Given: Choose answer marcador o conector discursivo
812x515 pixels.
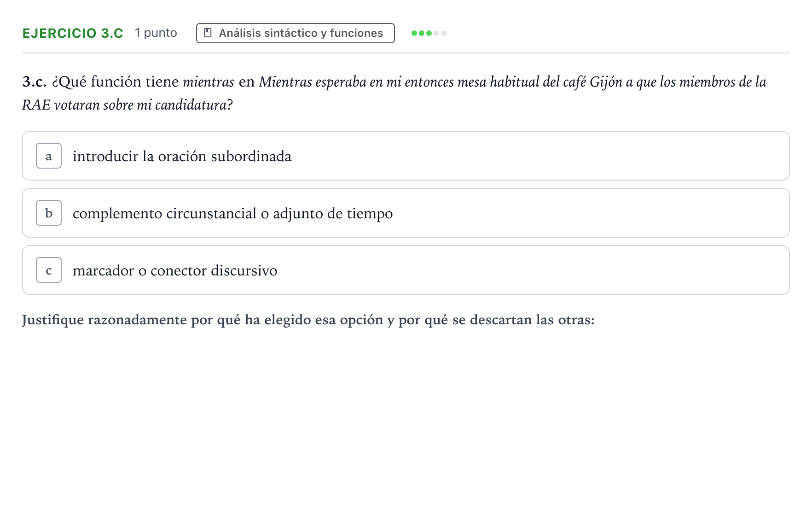Looking at the screenshot, I should [x=406, y=270].
